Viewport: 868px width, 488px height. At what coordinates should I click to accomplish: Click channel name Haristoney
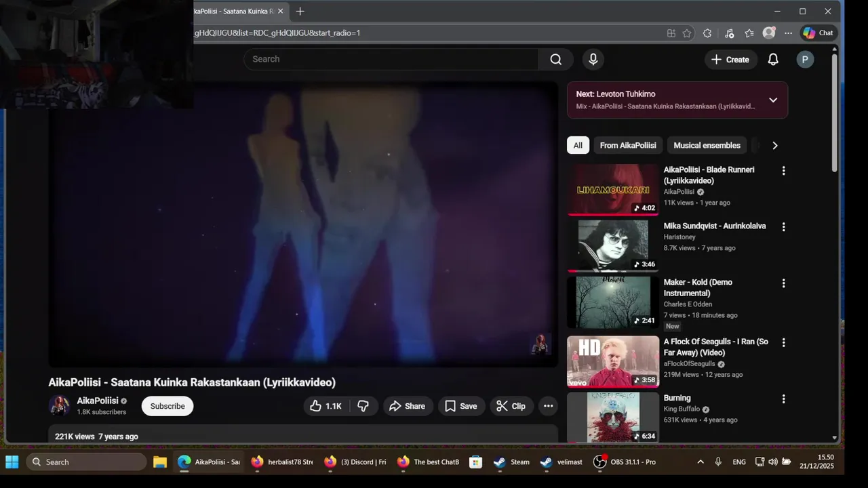coord(679,237)
